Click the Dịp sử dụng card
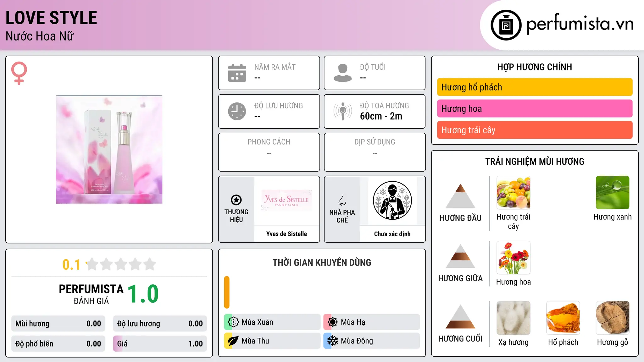Image resolution: width=644 pixels, height=362 pixels. (375, 152)
